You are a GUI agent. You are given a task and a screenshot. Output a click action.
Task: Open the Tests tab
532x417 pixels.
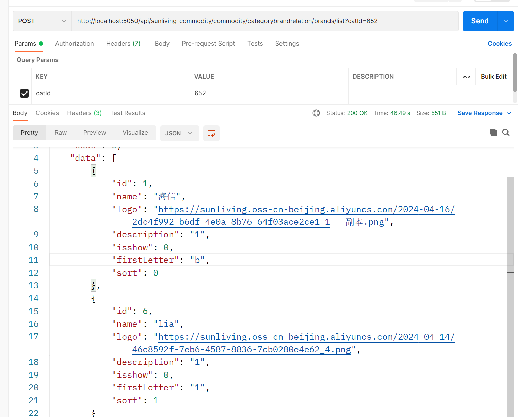pyautogui.click(x=255, y=44)
